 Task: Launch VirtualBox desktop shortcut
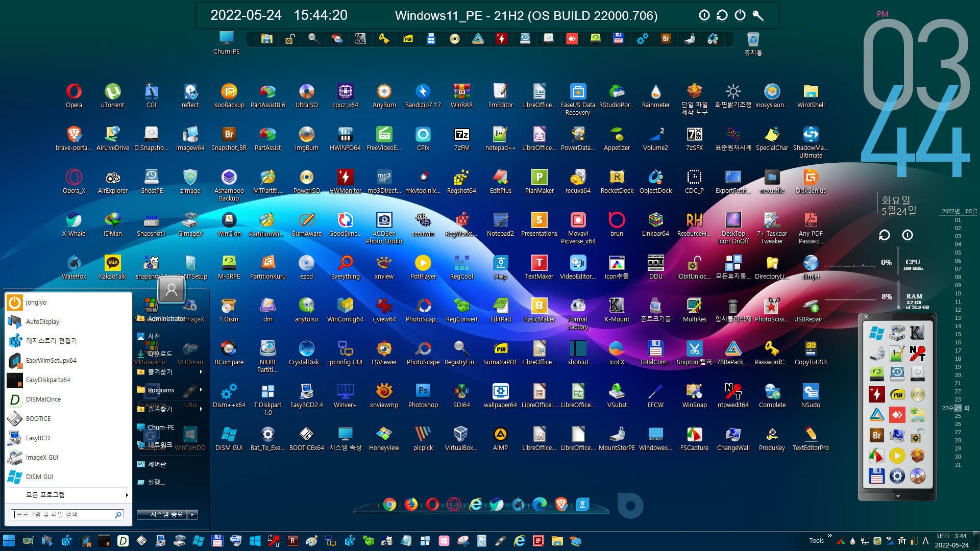[461, 438]
